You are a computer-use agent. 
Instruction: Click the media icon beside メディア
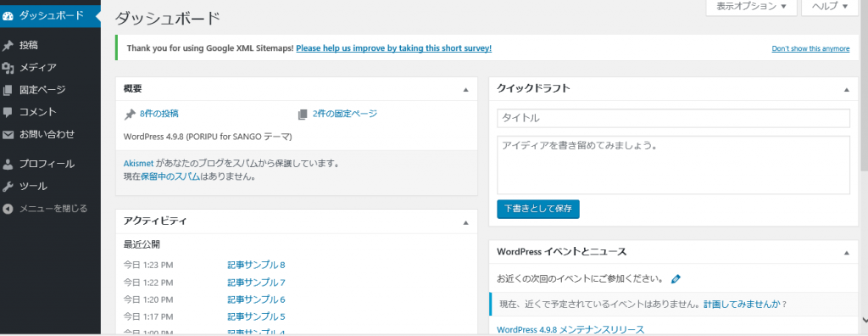8,68
